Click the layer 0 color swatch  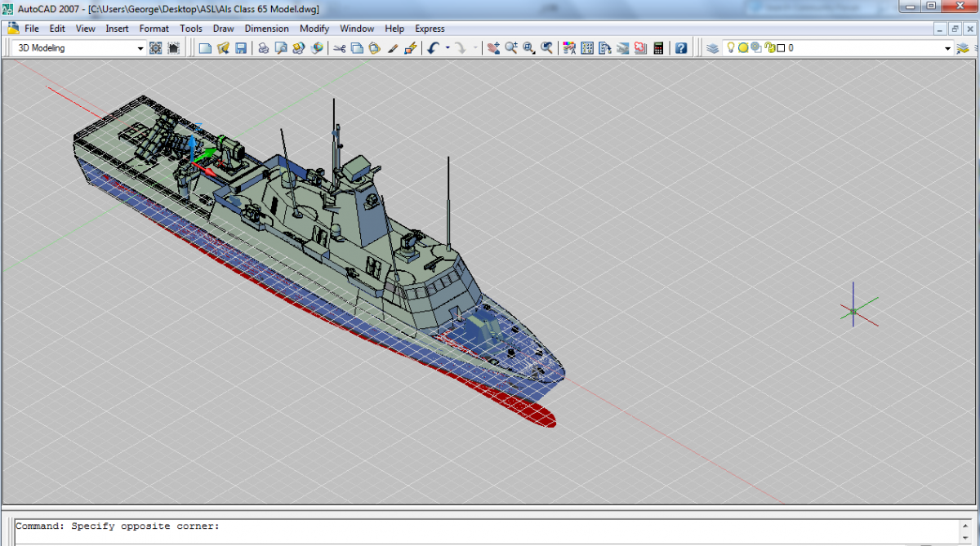point(781,48)
